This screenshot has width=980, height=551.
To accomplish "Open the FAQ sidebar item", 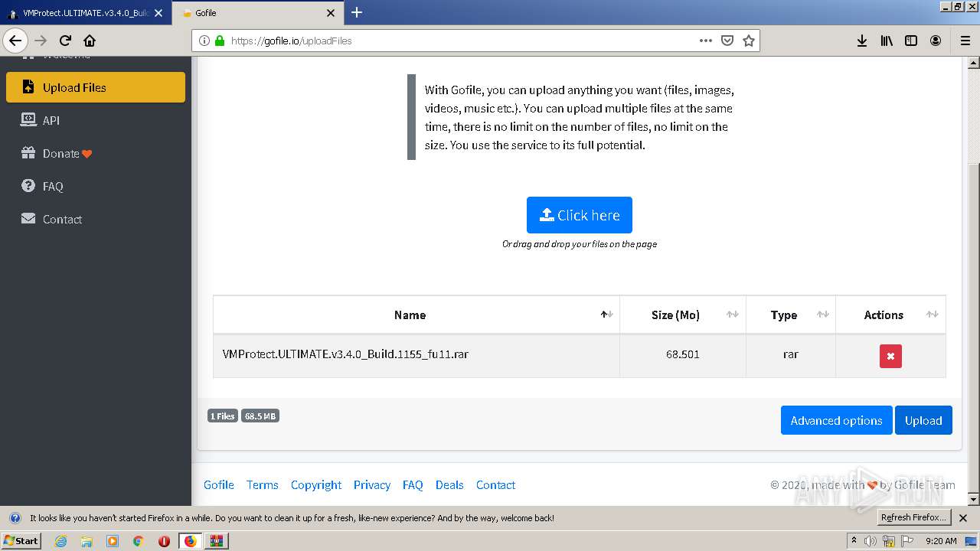I will [96, 186].
